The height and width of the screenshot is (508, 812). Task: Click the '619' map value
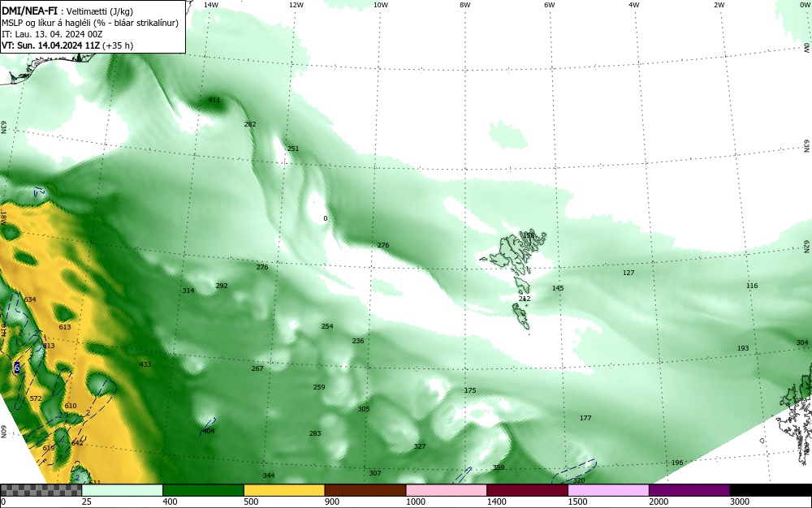(x=48, y=448)
